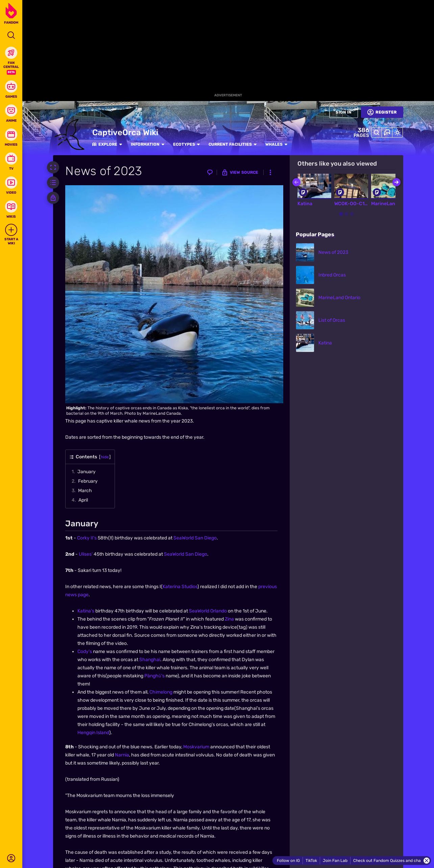Image resolution: width=434 pixels, height=868 pixels.
Task: Open Inbred Orcas popular page link
Action: point(332,275)
